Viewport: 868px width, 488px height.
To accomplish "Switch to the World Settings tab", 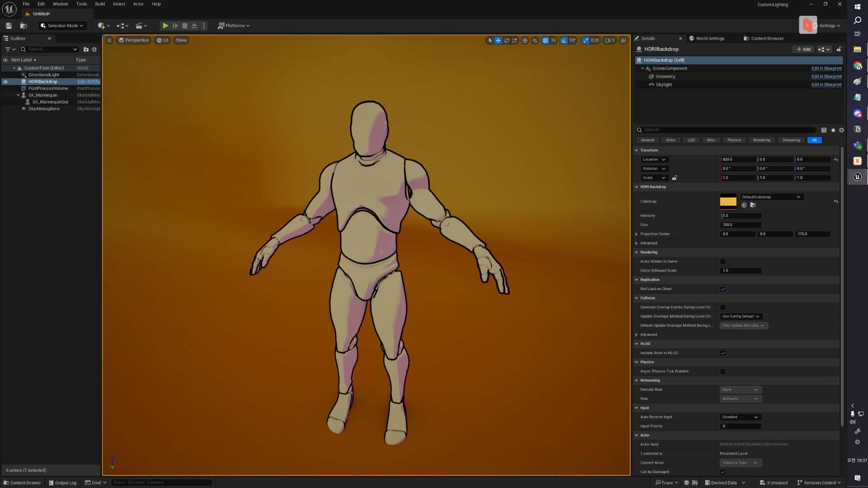I will (x=710, y=38).
